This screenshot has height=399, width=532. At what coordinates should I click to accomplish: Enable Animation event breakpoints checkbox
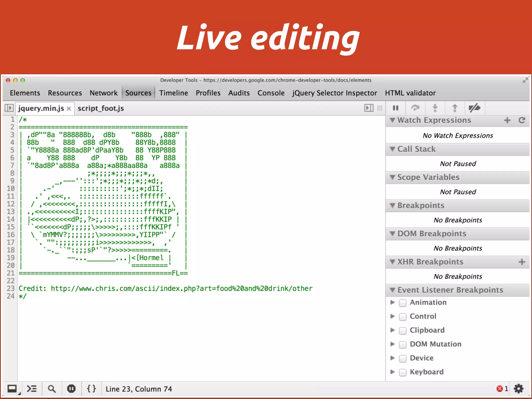(x=403, y=303)
